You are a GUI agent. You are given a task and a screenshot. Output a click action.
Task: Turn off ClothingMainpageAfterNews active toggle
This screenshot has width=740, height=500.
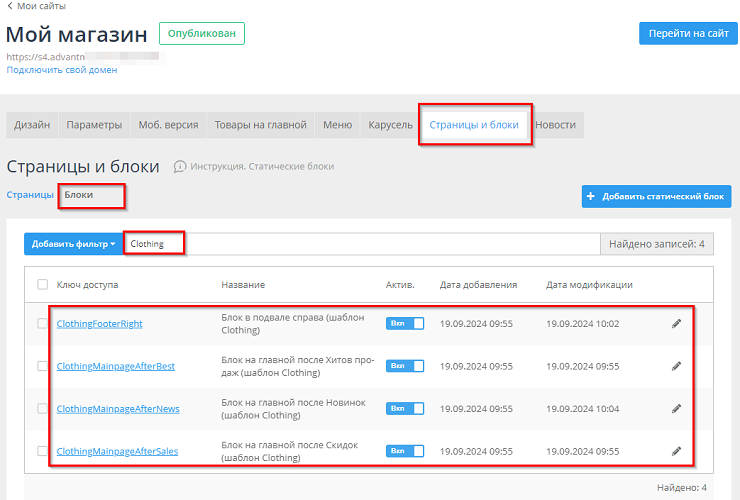[405, 408]
